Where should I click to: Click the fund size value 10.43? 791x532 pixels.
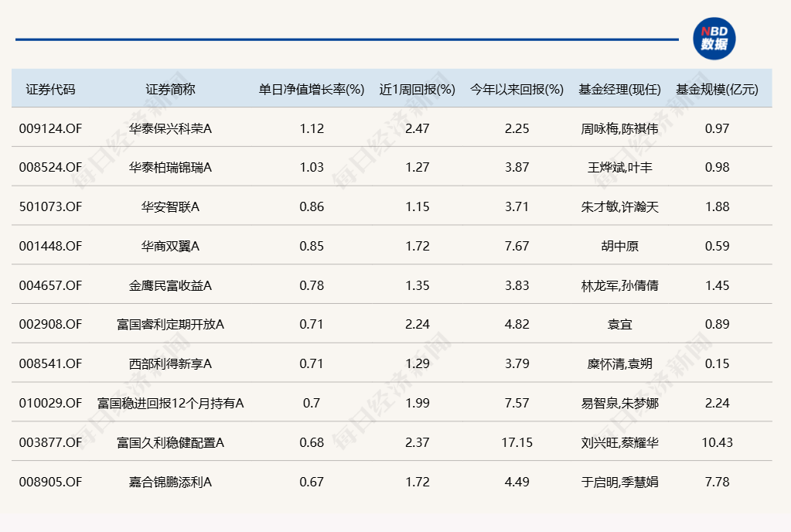click(717, 442)
